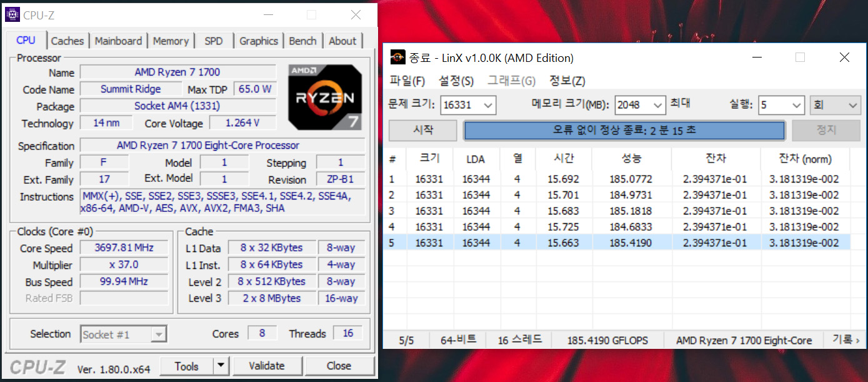
Task: Select the SPD tab in CPU-Z
Action: coord(214,41)
